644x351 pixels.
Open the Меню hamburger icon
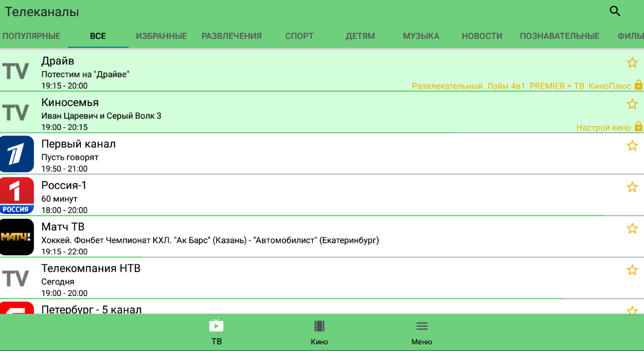coord(422,327)
